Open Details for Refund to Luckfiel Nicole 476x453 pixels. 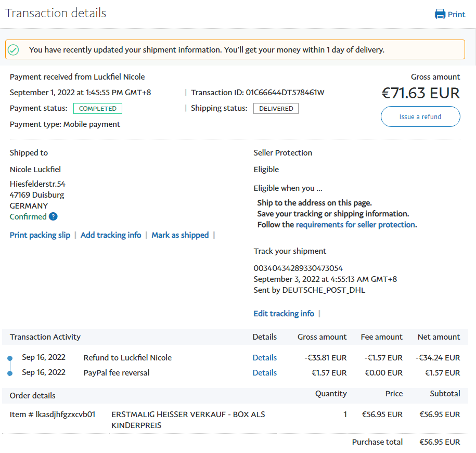pos(264,358)
